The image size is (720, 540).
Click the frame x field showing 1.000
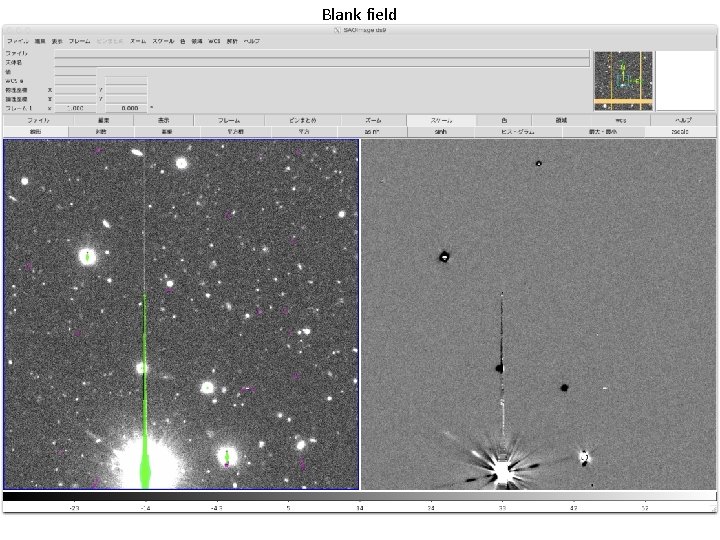pyautogui.click(x=76, y=108)
